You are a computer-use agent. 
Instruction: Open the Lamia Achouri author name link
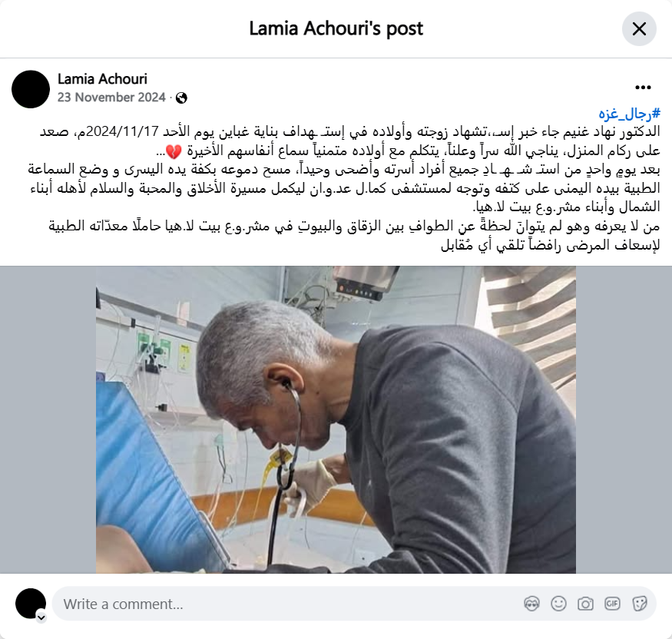click(102, 79)
